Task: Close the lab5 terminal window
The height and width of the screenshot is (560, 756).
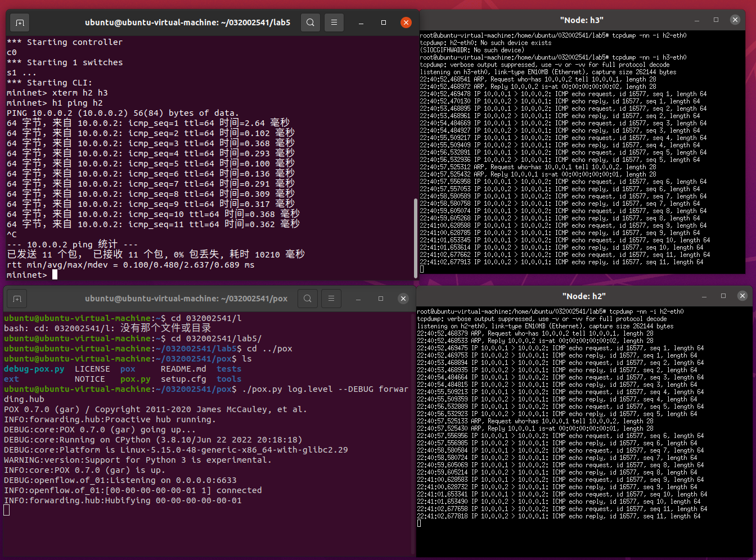Action: 406,22
